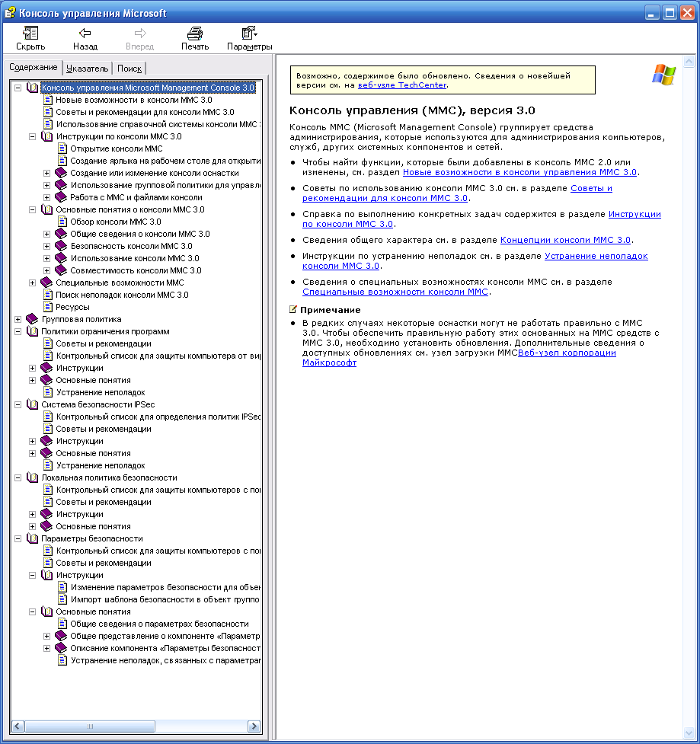Click the Печать (Print) printer icon
This screenshot has width=700, height=744.
click(x=194, y=34)
